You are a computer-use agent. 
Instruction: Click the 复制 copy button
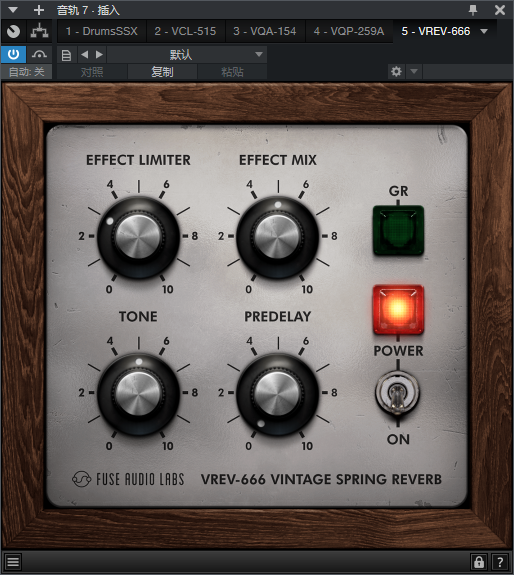point(162,72)
